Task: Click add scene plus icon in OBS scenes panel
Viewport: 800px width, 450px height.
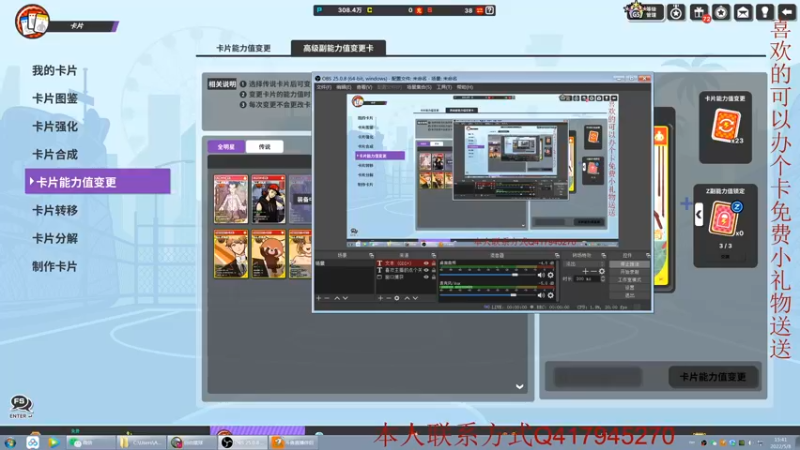Action: pos(319,298)
